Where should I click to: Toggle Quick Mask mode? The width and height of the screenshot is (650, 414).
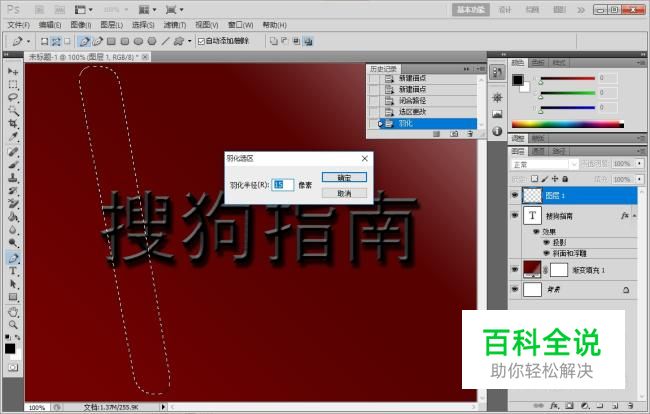coord(13,368)
